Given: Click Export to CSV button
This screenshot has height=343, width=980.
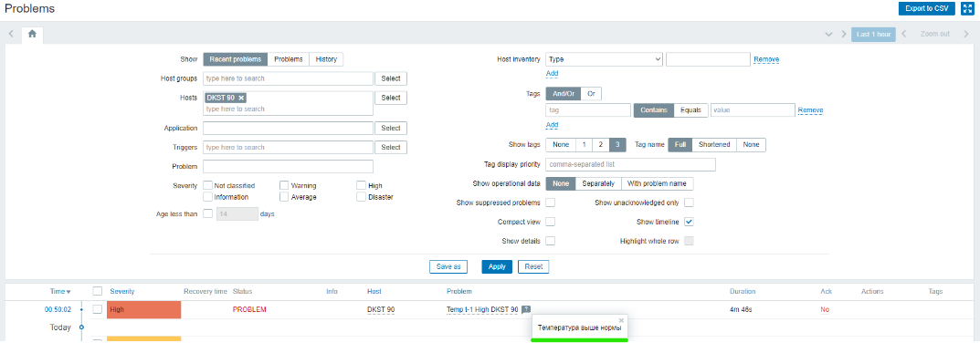Looking at the screenshot, I should 927,9.
